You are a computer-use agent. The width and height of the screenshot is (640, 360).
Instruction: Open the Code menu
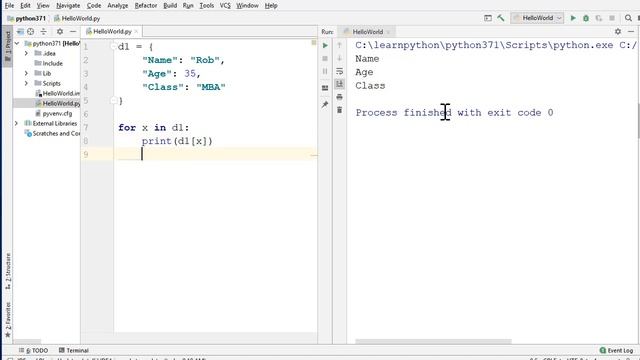[x=94, y=6]
